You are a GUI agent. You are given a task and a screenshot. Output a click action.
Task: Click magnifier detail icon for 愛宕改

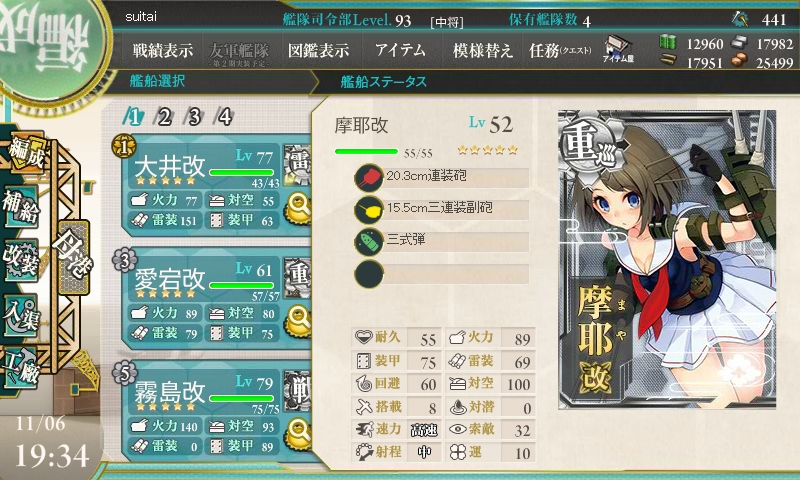[298, 321]
